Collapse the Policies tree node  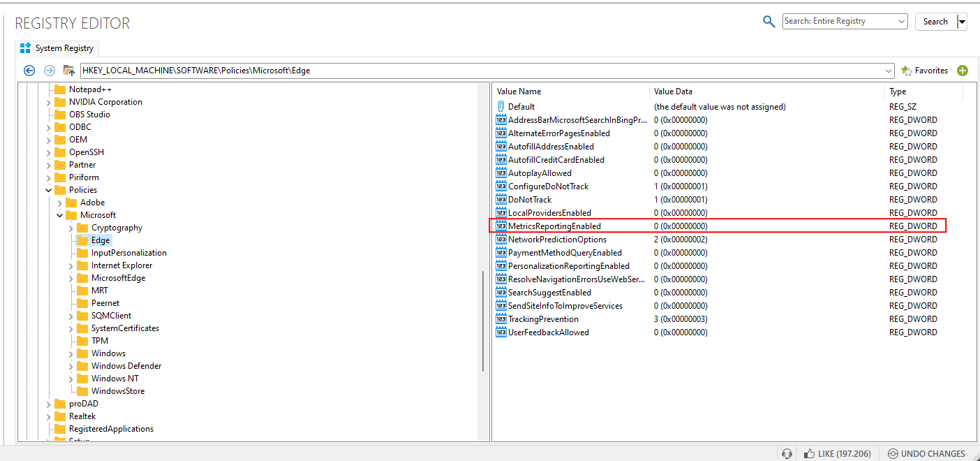[49, 190]
